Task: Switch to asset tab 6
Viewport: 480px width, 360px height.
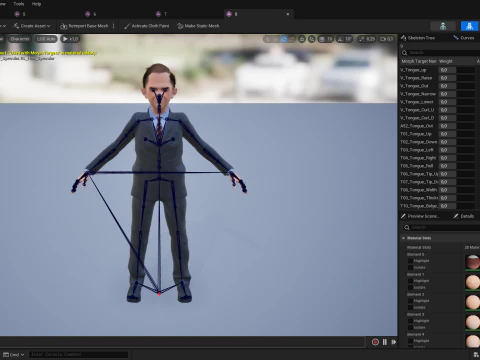Action: click(91, 14)
